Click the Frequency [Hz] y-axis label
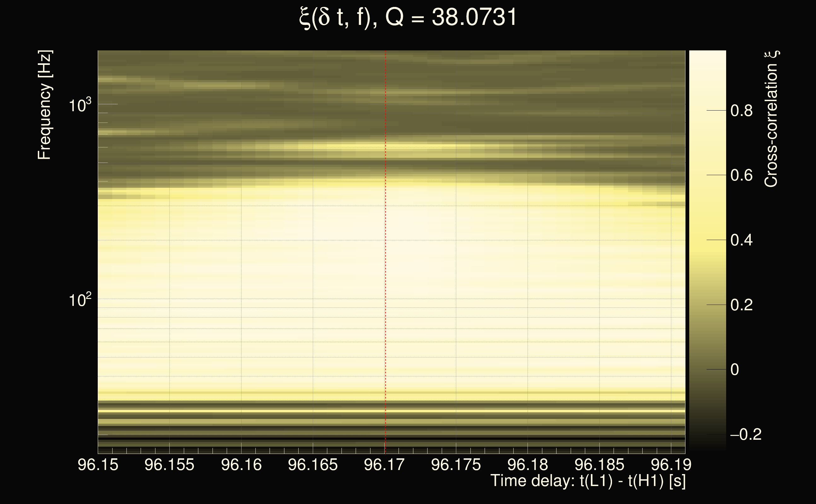Image resolution: width=816 pixels, height=504 pixels. [x=44, y=105]
